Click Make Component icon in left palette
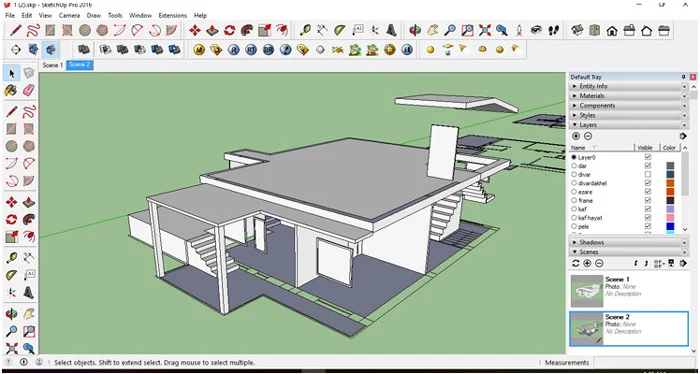The image size is (700, 374). click(x=29, y=73)
